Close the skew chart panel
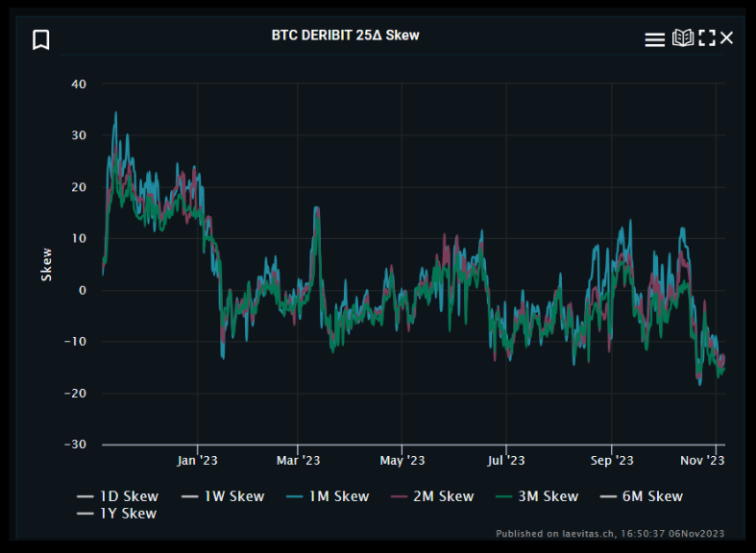The width and height of the screenshot is (756, 553). tap(726, 37)
